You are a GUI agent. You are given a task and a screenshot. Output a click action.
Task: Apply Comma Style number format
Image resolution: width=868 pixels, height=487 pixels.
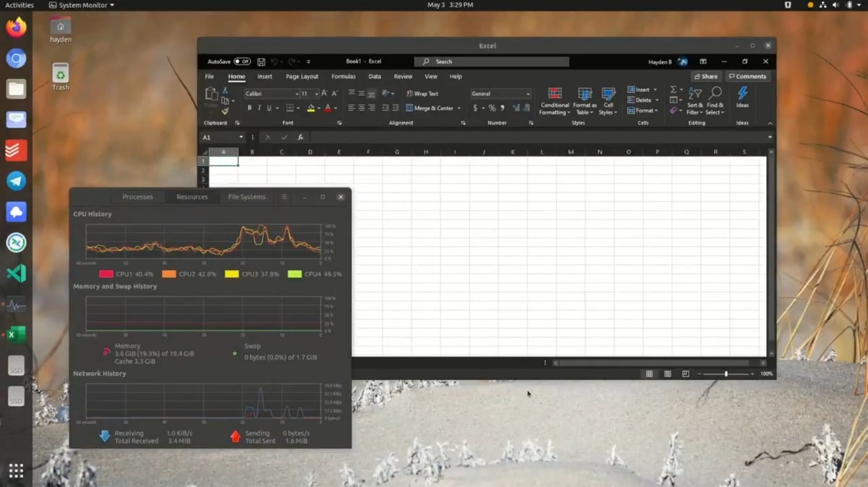point(502,108)
